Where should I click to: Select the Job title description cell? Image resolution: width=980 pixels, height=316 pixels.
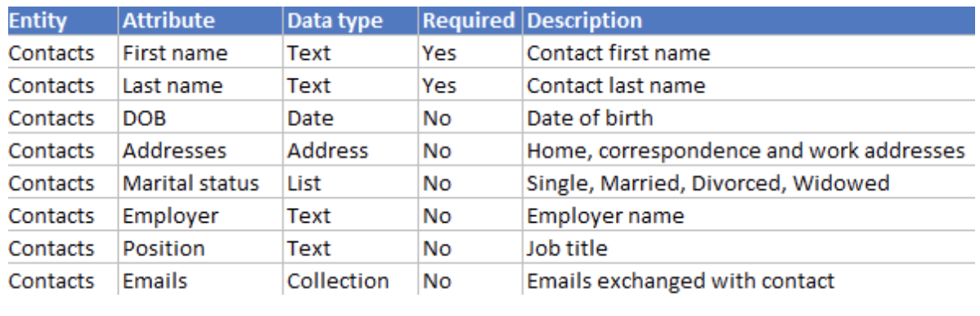point(748,248)
